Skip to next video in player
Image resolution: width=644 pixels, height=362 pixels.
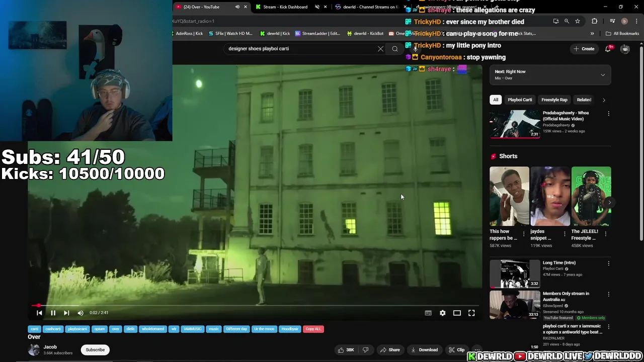tap(66, 313)
